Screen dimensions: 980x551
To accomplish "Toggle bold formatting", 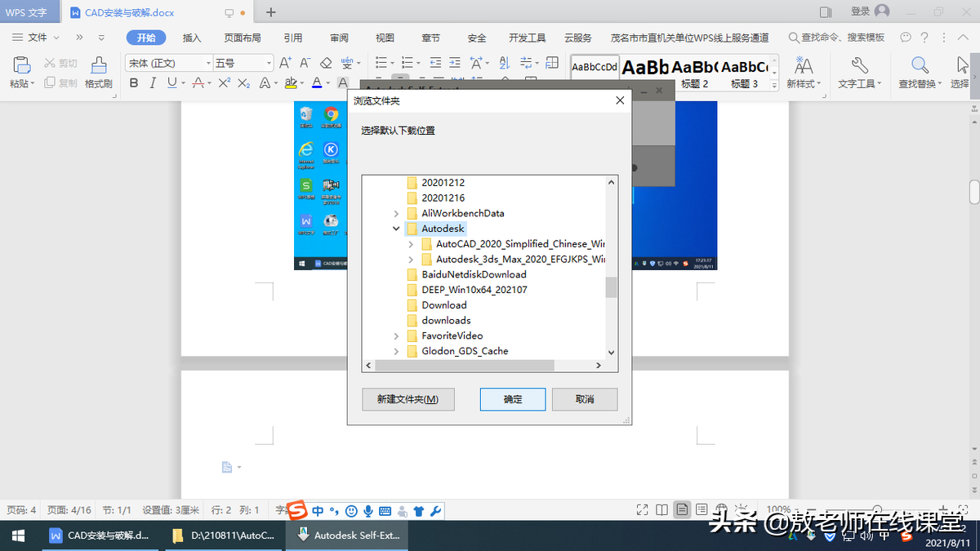I will (x=134, y=83).
